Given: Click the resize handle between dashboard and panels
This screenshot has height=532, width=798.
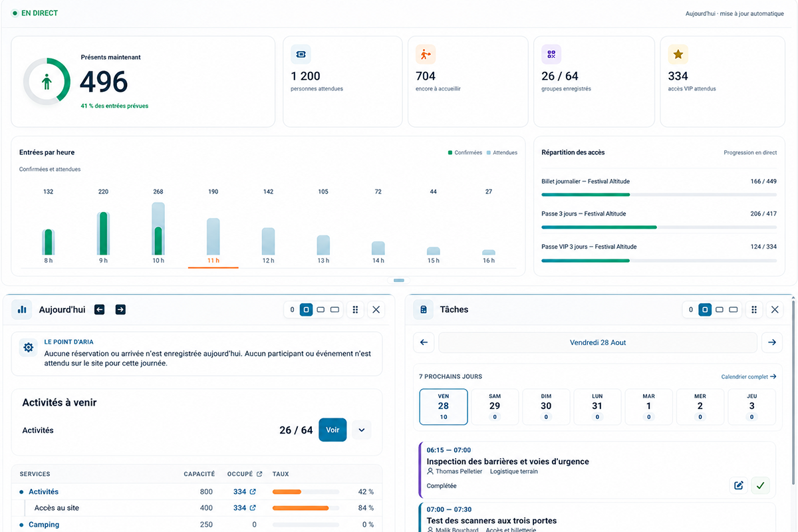Looking at the screenshot, I should [399, 281].
